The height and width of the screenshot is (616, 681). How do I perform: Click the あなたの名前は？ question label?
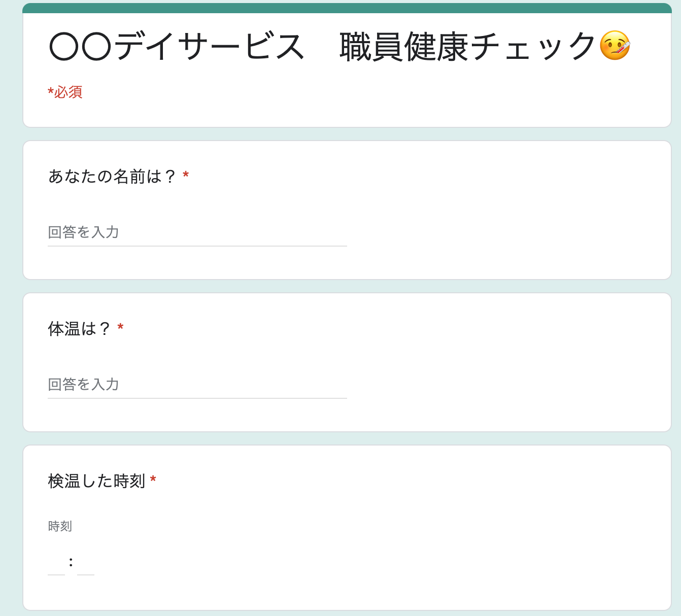(x=112, y=176)
